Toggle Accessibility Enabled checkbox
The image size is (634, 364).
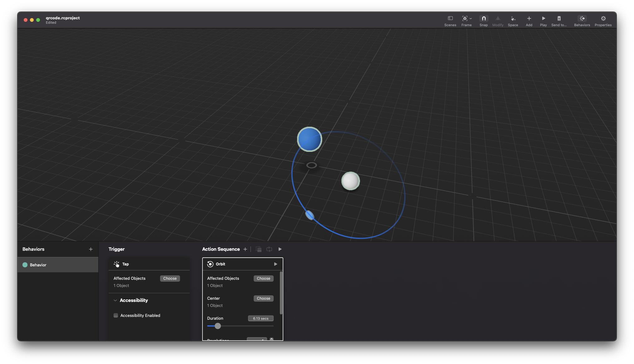tap(115, 315)
